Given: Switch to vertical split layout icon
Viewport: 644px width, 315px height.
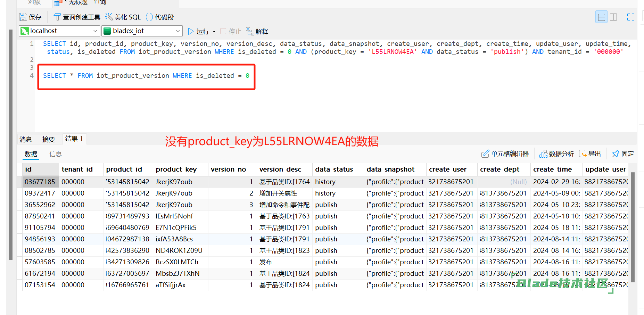Looking at the screenshot, I should 613,17.
